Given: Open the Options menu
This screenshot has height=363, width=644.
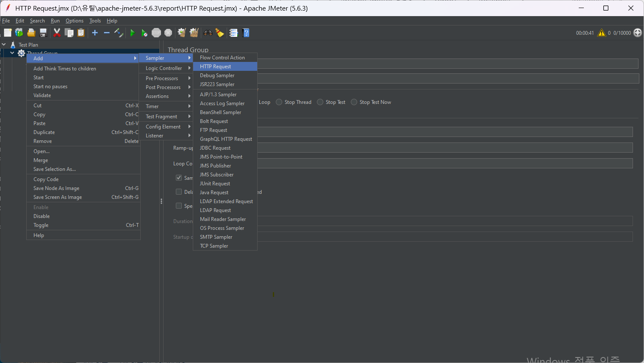Looking at the screenshot, I should (75, 21).
